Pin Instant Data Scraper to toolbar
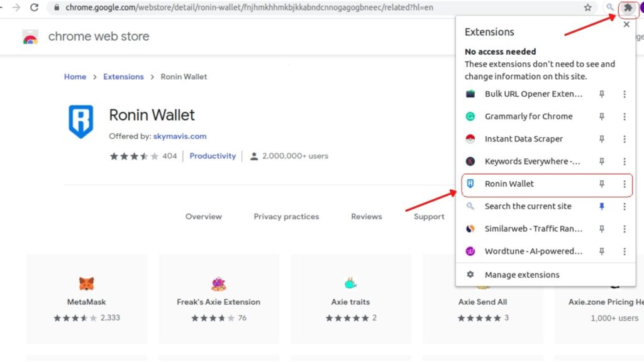This screenshot has width=644, height=362. (x=602, y=139)
